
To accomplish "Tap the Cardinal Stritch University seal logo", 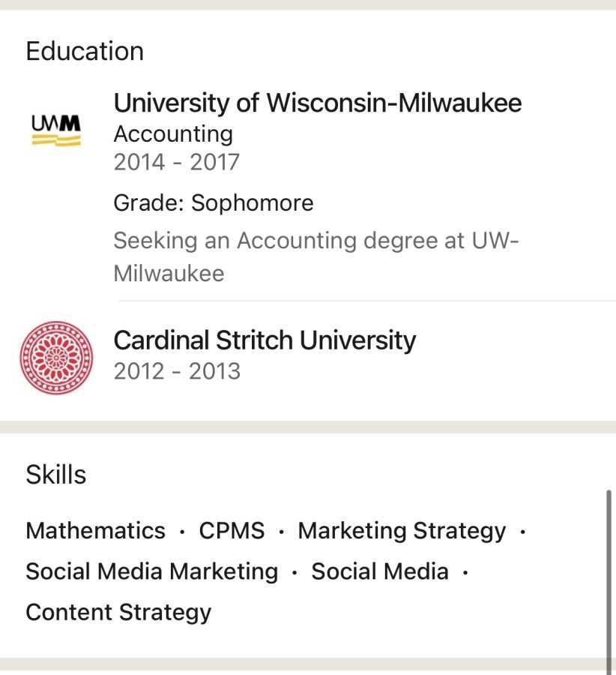I will (56, 357).
